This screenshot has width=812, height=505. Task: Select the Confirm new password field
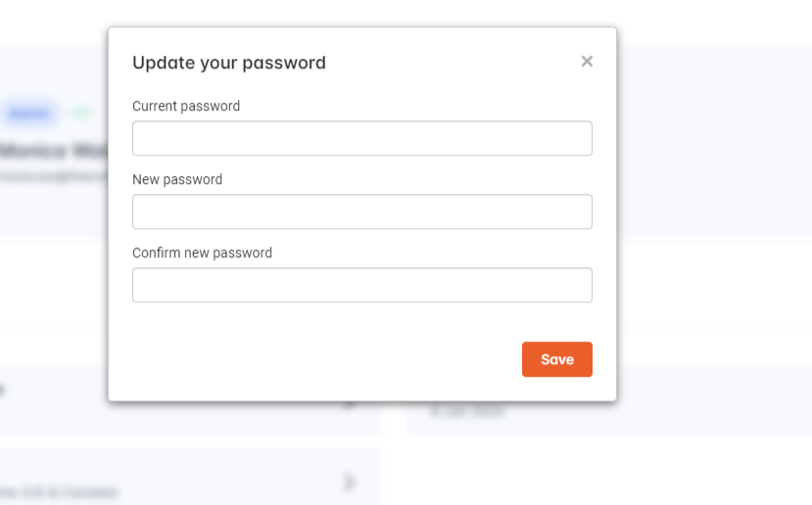coord(361,285)
